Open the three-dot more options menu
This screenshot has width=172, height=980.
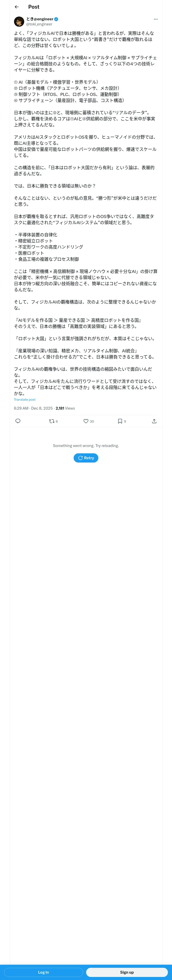coord(155,19)
